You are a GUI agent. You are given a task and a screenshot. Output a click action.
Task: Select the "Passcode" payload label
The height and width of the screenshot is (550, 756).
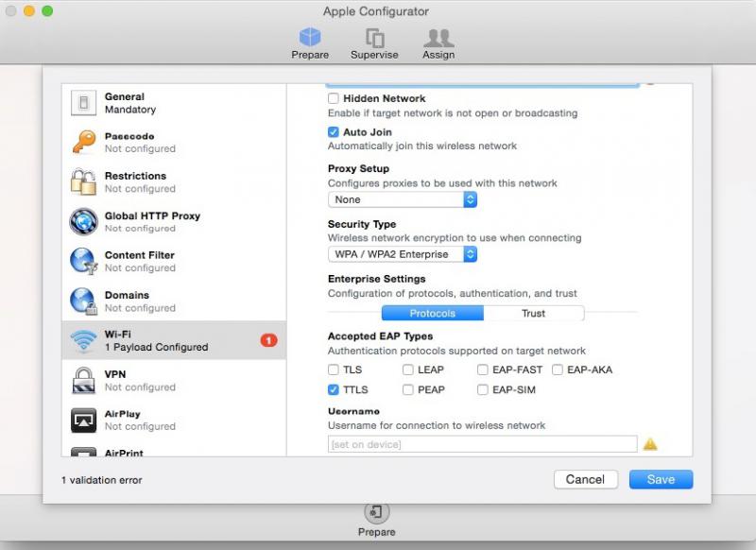pyautogui.click(x=129, y=136)
